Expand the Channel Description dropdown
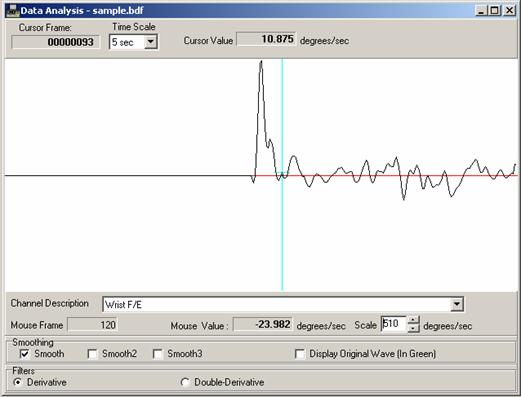The image size is (521, 397). [x=456, y=304]
